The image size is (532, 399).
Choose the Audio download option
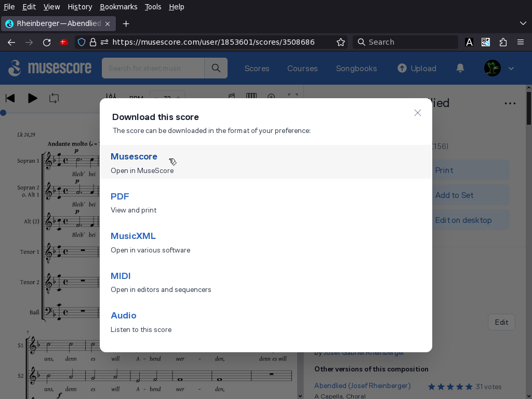(265, 322)
